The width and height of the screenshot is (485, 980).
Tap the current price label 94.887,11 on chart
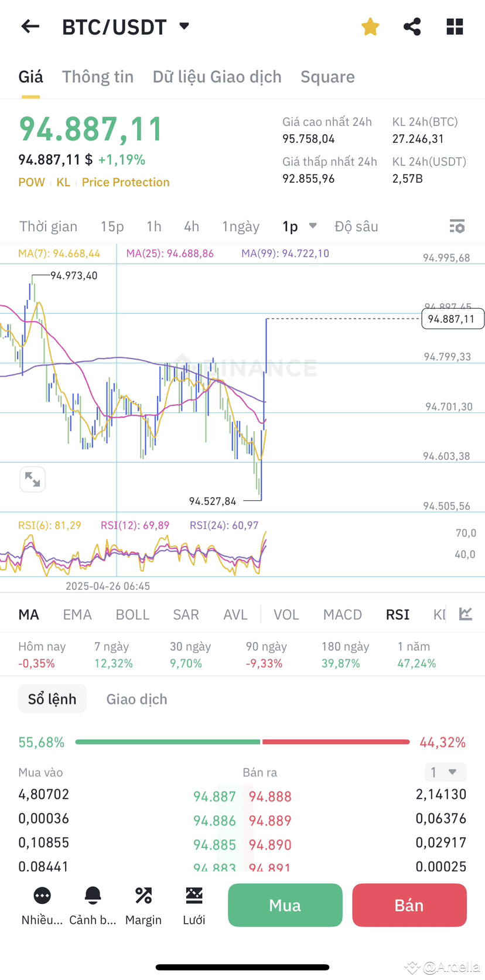point(452,319)
